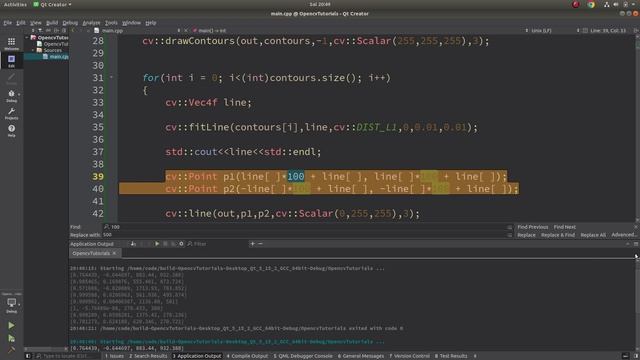Switch to 4 Compile Output pane

tap(247, 356)
